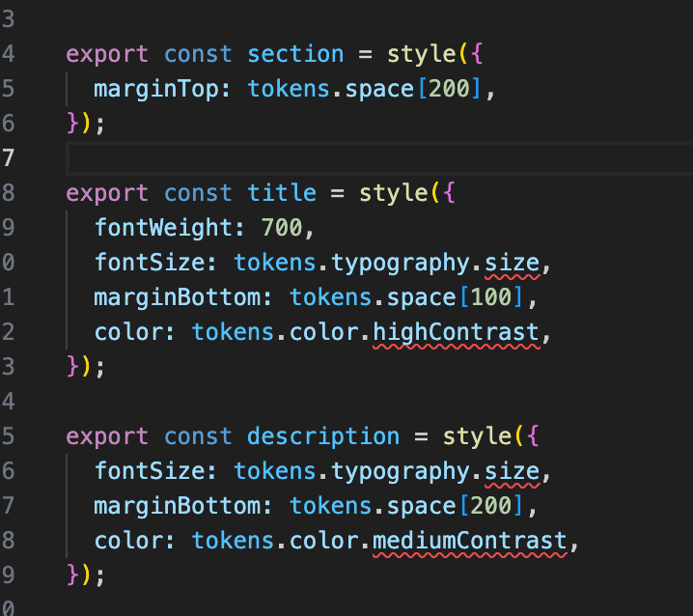Click the line number 7 in the gutter

tap(9, 158)
